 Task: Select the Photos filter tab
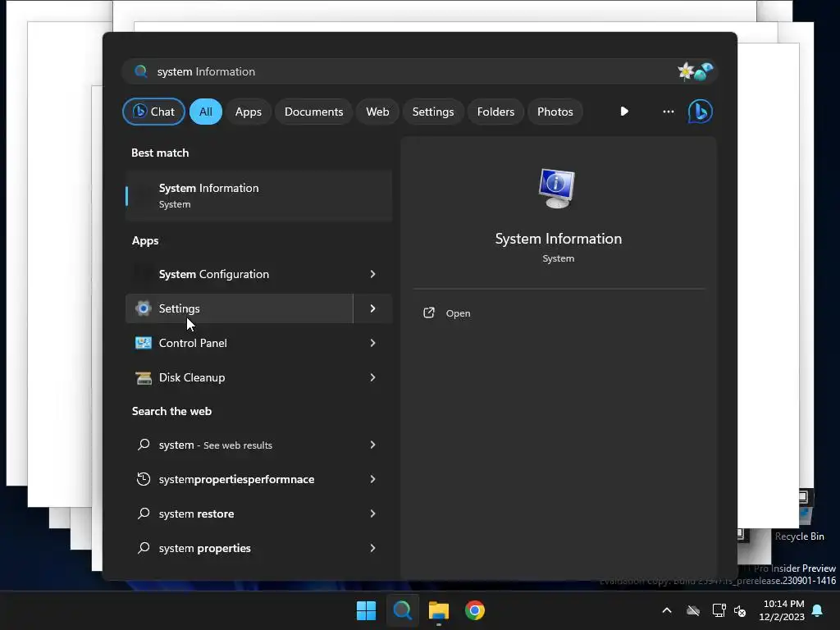click(x=555, y=112)
